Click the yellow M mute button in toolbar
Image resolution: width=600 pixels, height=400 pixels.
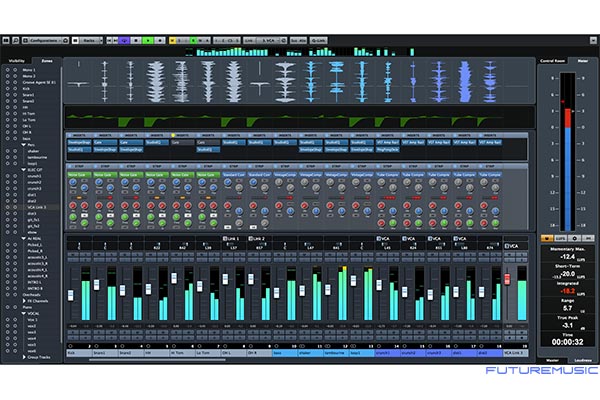point(172,40)
